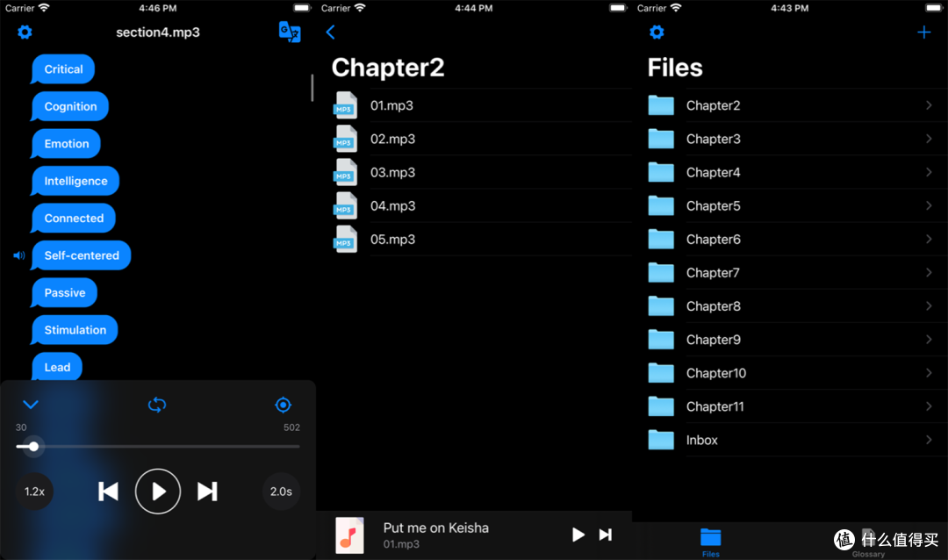Expand Chapter10 row chevron
Screen dimensions: 948x560
(x=929, y=373)
